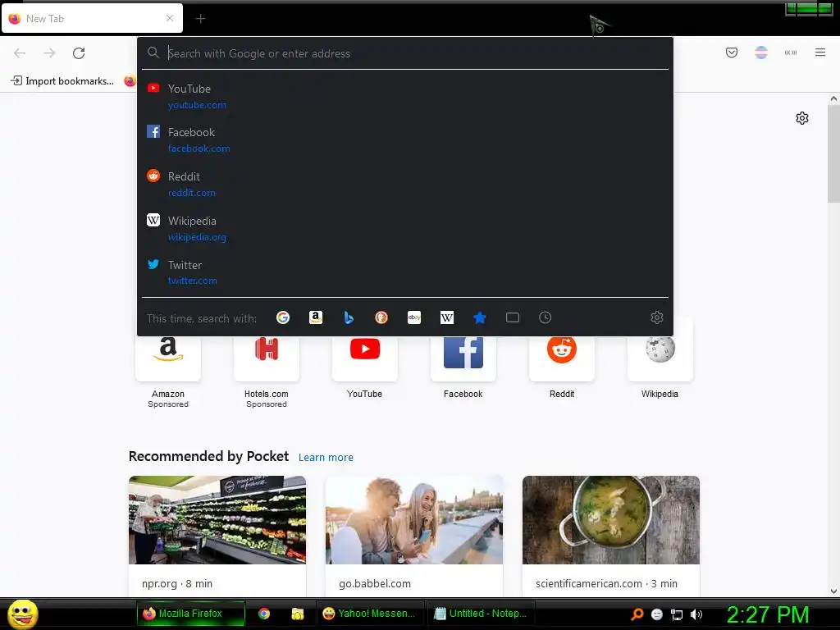Switch to Mozilla Firefox taskbar button
Viewport: 840px width, 630px height.
pos(190,614)
